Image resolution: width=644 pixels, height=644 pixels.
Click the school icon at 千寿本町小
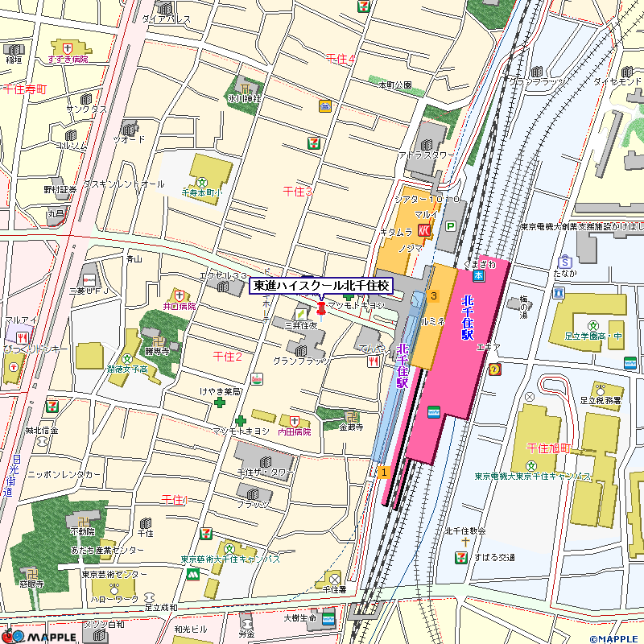click(203, 182)
